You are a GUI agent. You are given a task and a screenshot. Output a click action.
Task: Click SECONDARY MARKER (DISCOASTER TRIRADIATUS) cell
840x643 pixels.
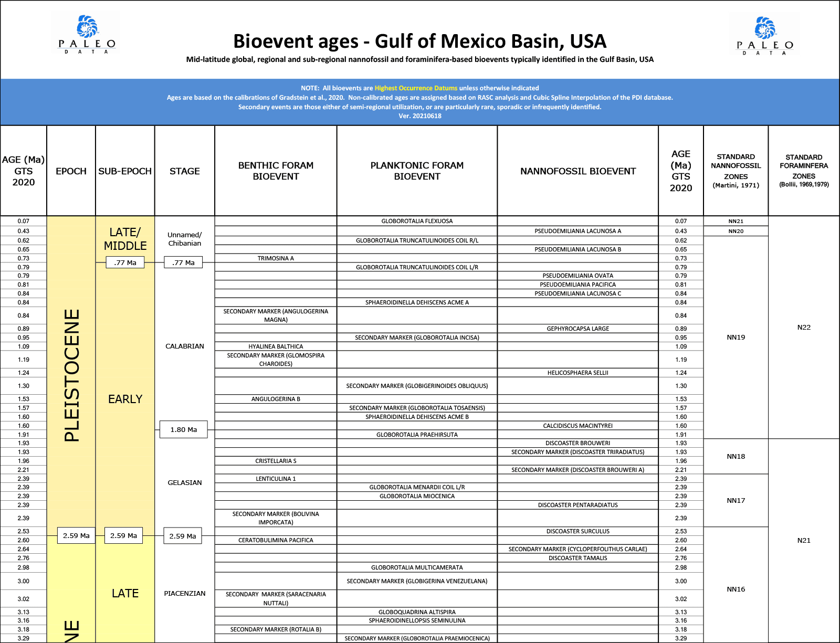[x=578, y=452]
